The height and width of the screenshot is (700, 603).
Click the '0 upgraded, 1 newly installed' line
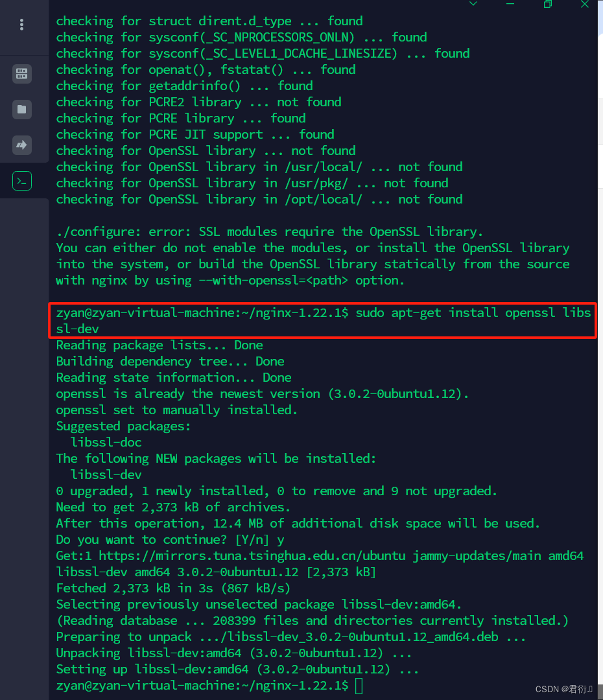click(x=276, y=491)
